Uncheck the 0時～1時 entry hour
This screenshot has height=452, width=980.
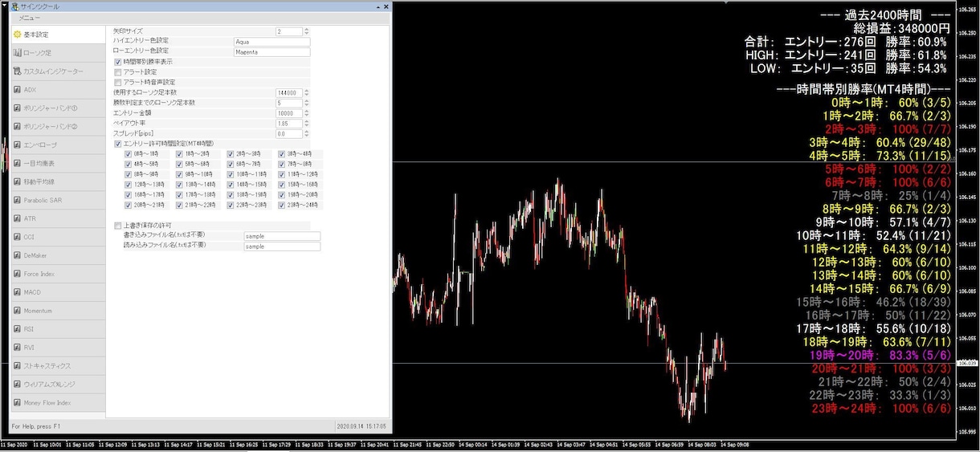coord(129,153)
